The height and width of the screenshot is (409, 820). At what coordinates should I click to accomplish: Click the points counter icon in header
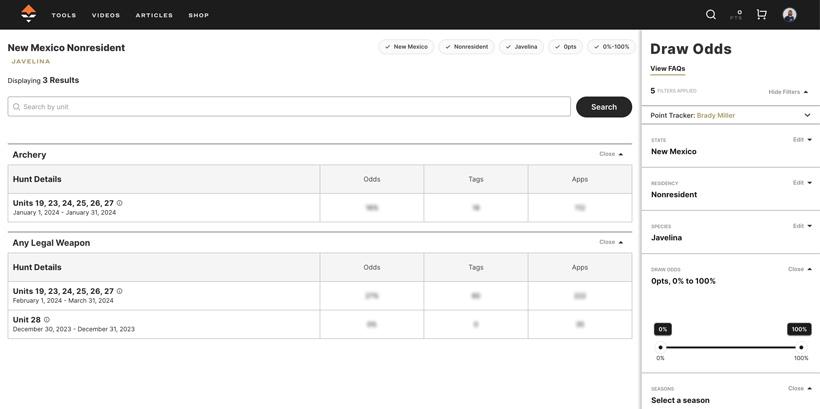coord(737,15)
